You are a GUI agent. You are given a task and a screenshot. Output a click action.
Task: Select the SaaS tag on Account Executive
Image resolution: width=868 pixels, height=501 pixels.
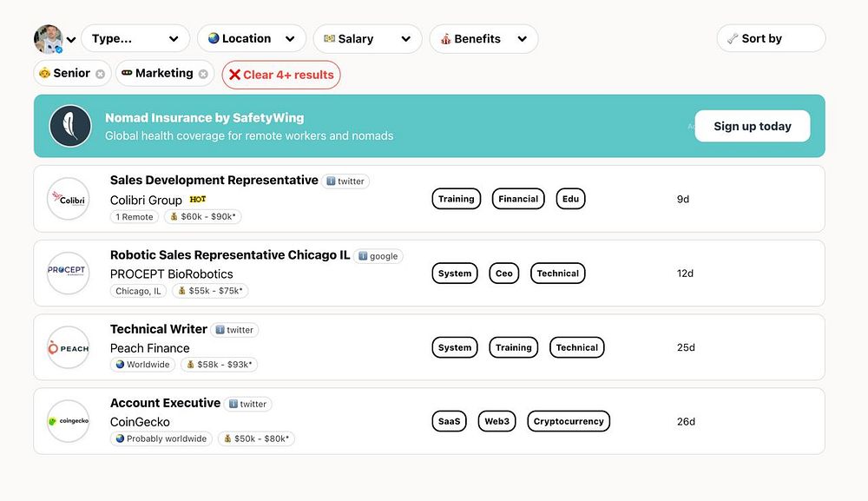point(449,422)
